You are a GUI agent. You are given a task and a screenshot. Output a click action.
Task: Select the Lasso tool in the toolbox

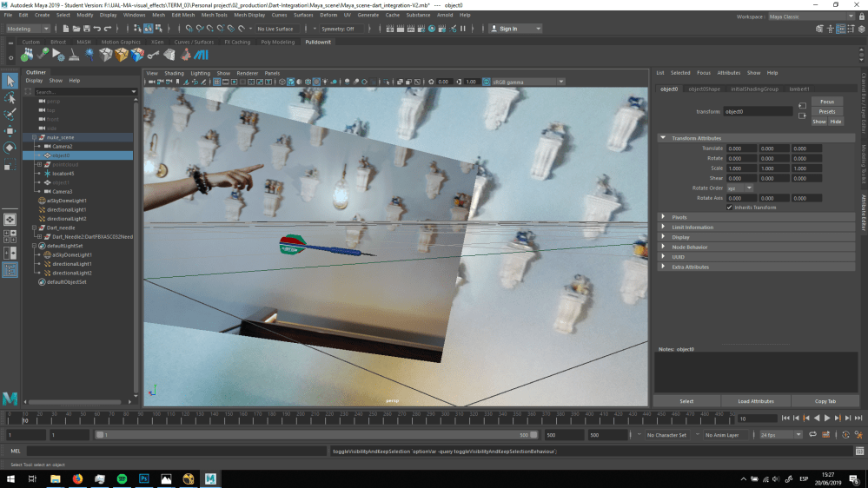pyautogui.click(x=10, y=98)
